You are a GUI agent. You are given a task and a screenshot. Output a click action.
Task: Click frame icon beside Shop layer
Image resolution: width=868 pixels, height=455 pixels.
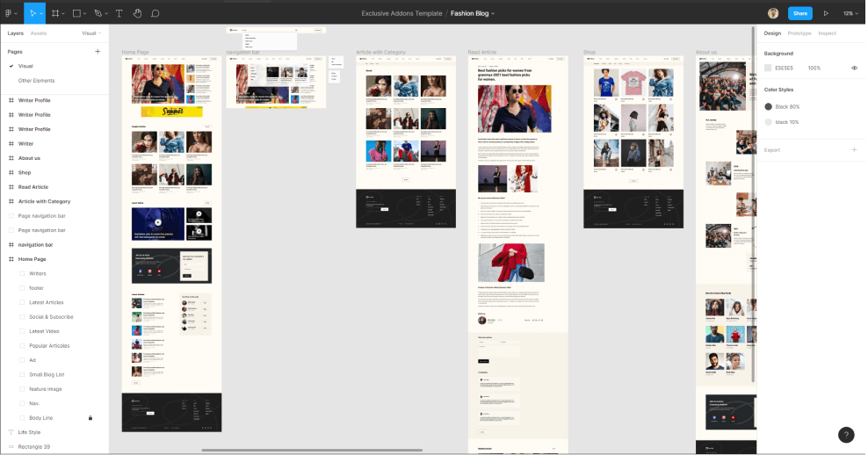[x=11, y=173]
